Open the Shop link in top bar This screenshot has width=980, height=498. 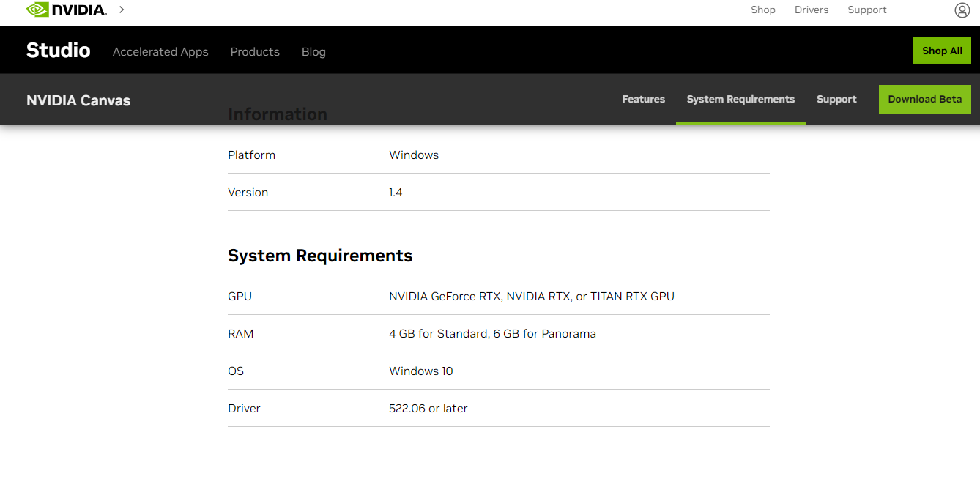coord(762,10)
